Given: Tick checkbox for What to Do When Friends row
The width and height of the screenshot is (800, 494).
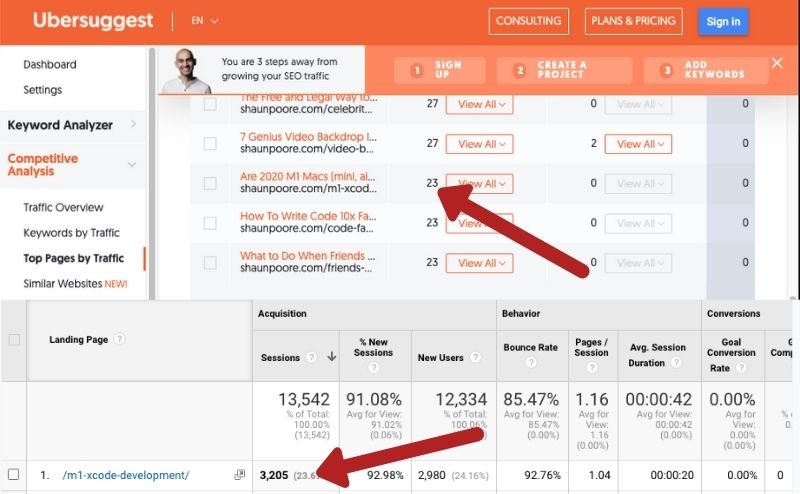Looking at the screenshot, I should click(210, 263).
